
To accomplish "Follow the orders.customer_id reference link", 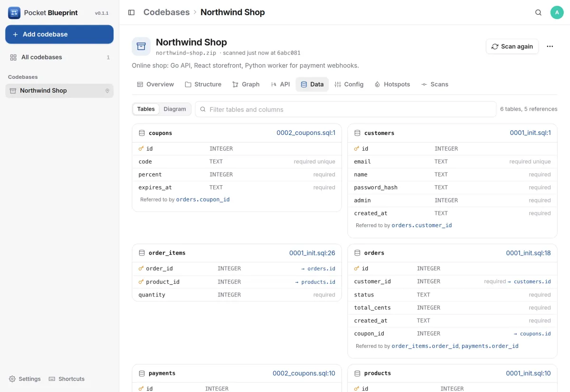I will point(422,226).
